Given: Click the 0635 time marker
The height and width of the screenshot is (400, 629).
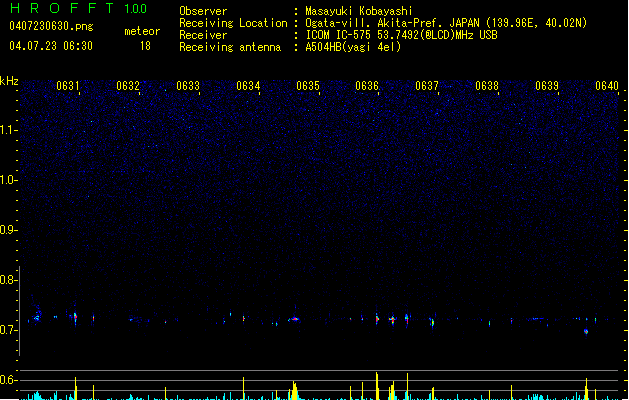Looking at the screenshot, I should coord(308,86).
